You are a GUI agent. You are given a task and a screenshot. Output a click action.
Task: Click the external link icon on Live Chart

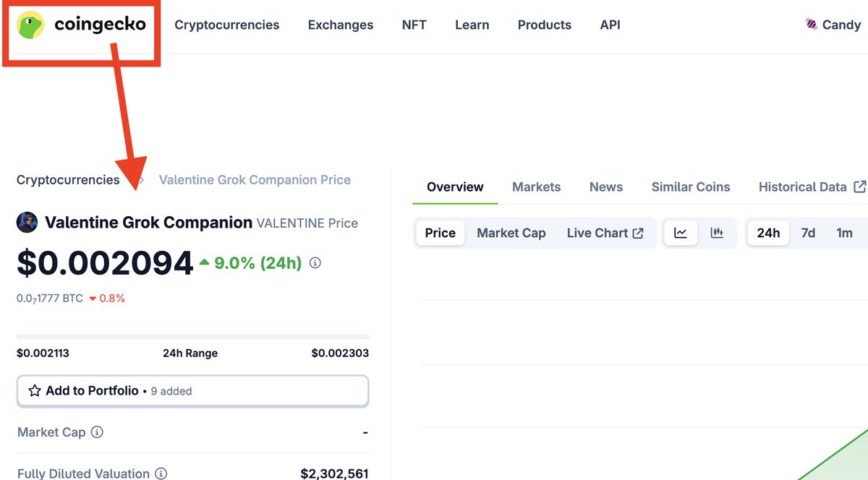[638, 233]
